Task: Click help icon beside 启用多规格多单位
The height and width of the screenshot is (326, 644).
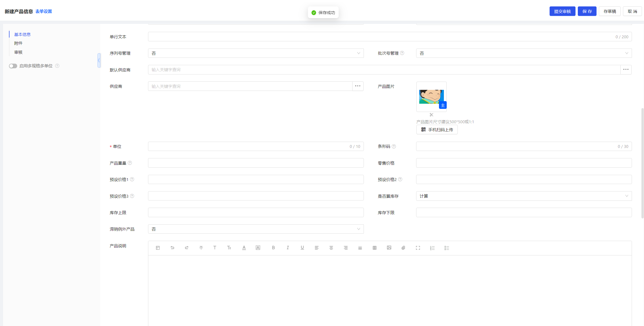Action: point(57,66)
